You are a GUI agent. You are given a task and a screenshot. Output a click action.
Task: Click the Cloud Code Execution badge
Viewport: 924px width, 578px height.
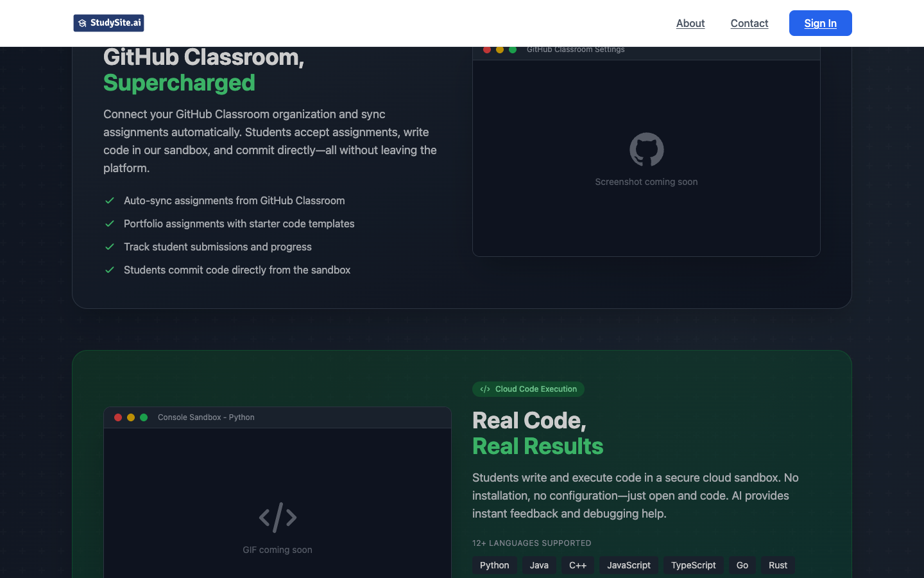click(x=528, y=389)
